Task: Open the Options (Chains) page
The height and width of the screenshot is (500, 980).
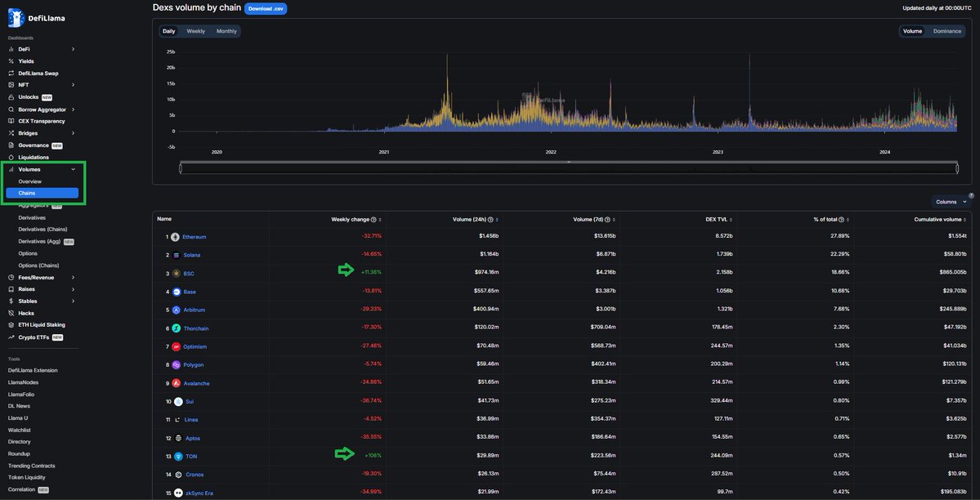Action: click(38, 266)
